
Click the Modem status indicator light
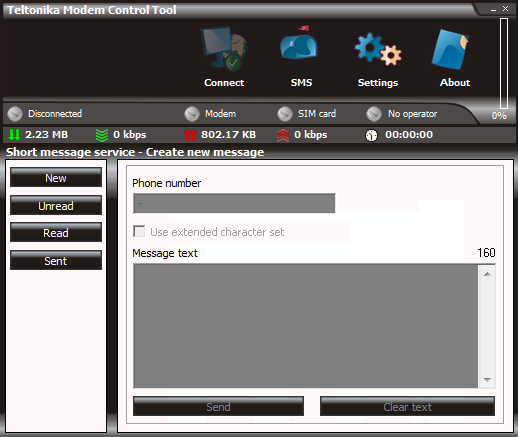(192, 114)
